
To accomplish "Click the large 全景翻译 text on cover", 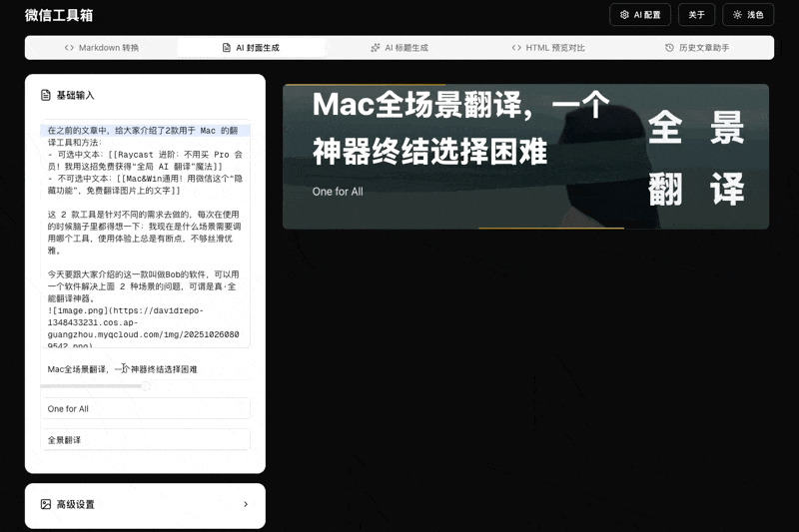I will (696, 158).
